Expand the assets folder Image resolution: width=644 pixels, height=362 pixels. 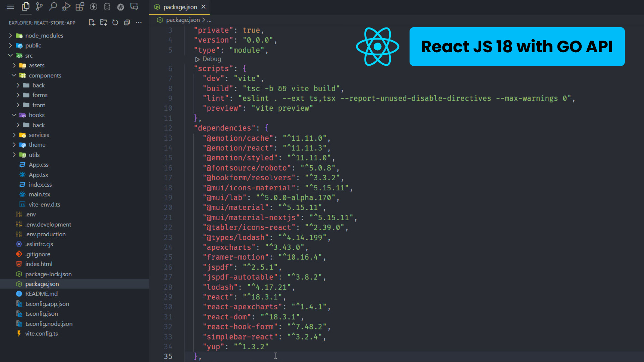[37, 65]
